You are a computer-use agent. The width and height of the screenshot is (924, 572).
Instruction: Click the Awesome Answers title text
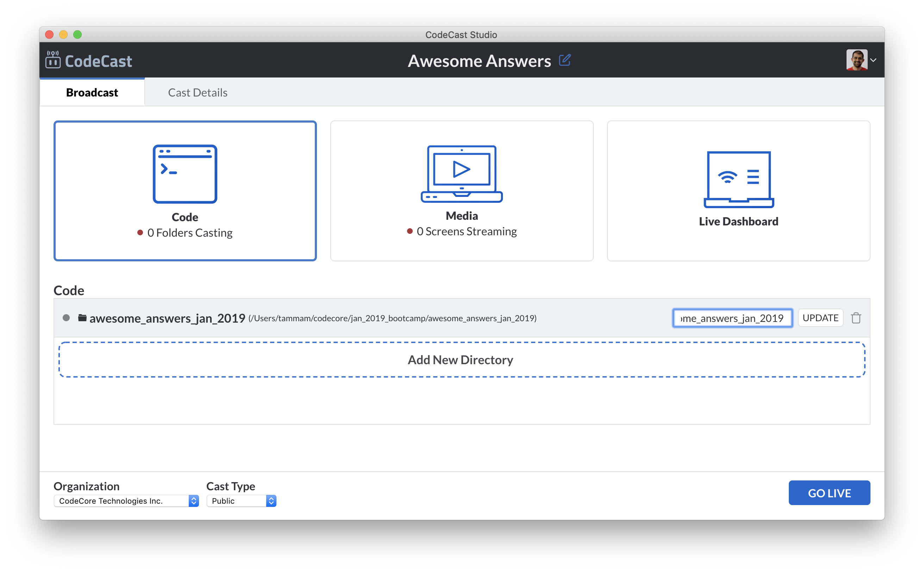point(479,61)
